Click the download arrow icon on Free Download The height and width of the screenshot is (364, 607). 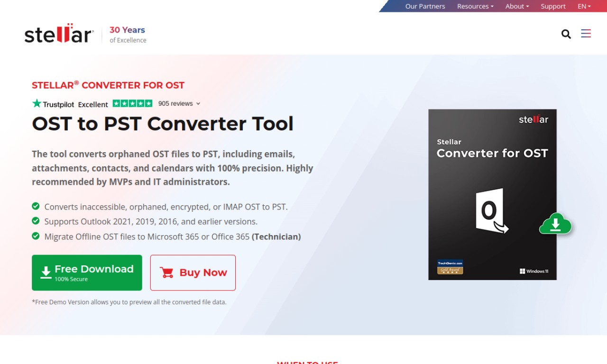(46, 273)
